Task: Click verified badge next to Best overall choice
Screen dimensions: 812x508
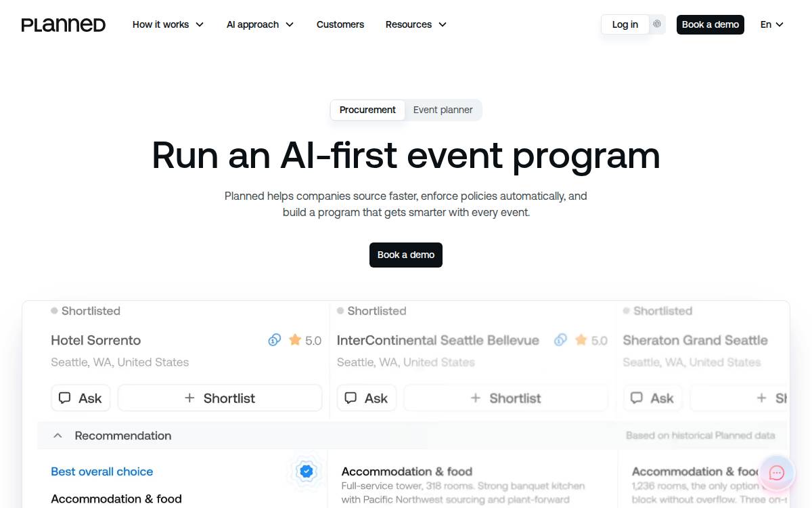Action: pyautogui.click(x=307, y=471)
